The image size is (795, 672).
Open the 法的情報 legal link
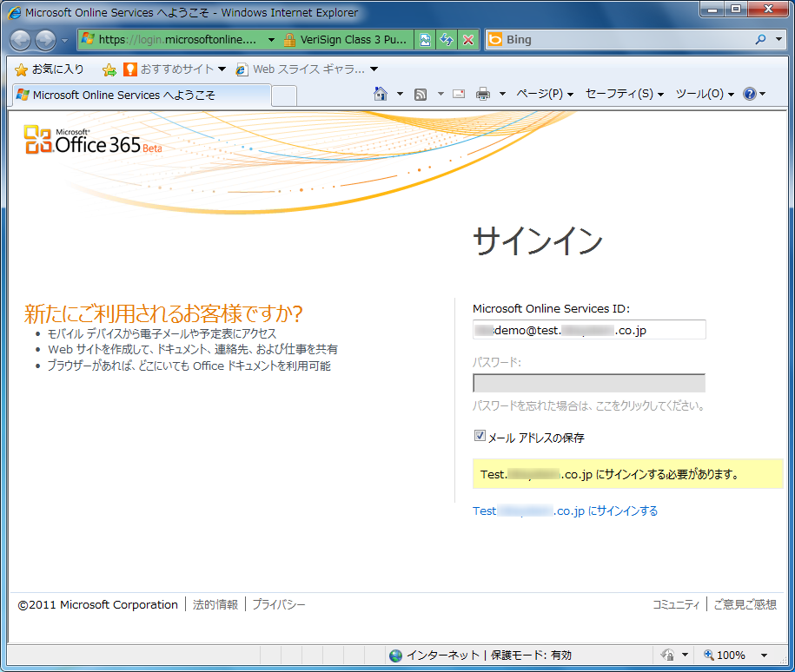[215, 604]
